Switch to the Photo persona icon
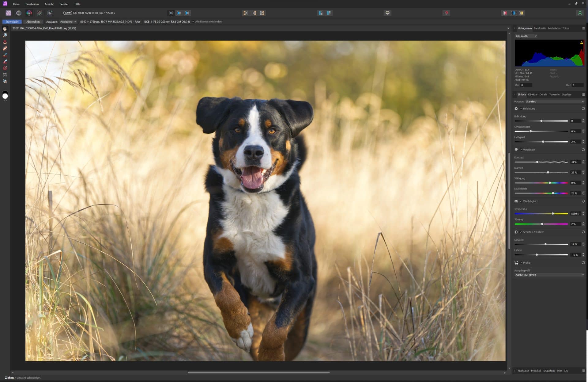 coord(8,13)
